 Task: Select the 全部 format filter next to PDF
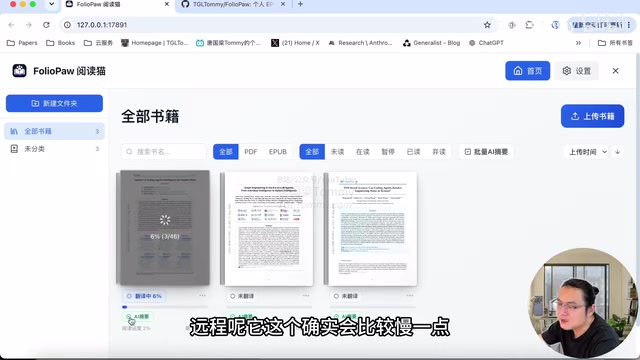(x=226, y=151)
